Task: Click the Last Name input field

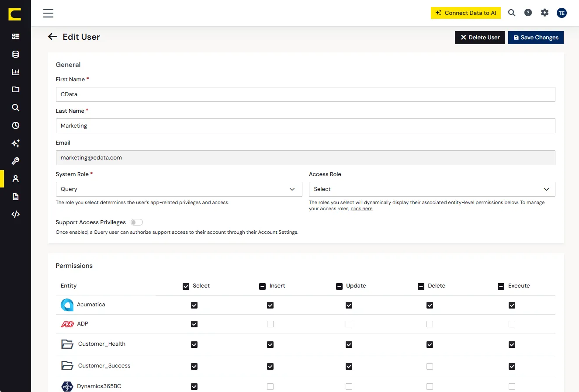Action: pos(305,126)
